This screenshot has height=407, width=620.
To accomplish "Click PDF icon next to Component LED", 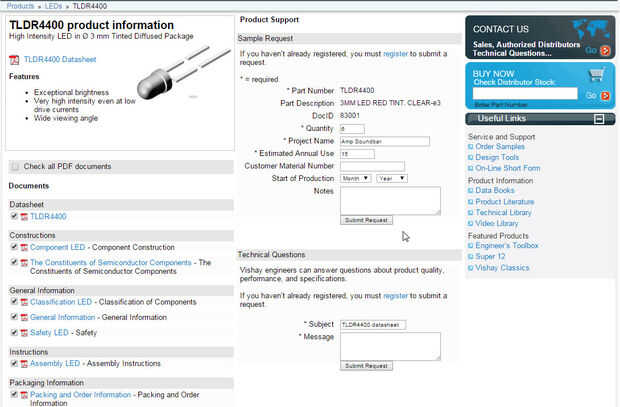I will tap(24, 247).
